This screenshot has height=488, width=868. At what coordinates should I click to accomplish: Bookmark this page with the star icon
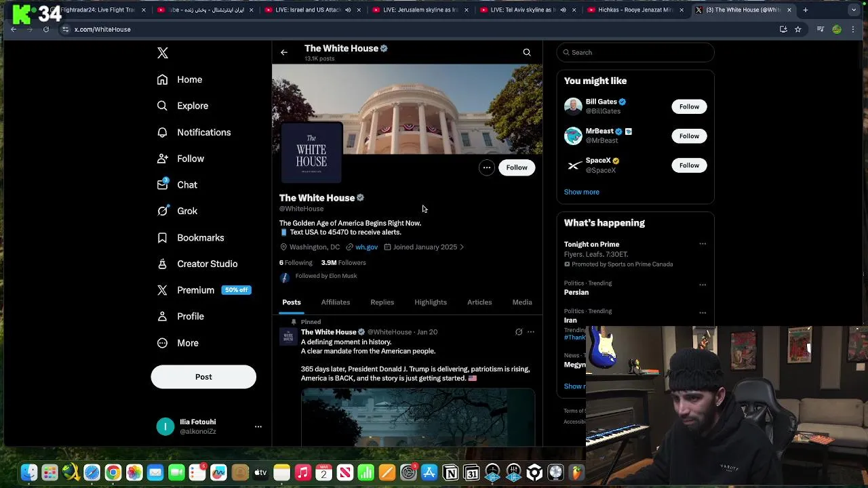(798, 29)
